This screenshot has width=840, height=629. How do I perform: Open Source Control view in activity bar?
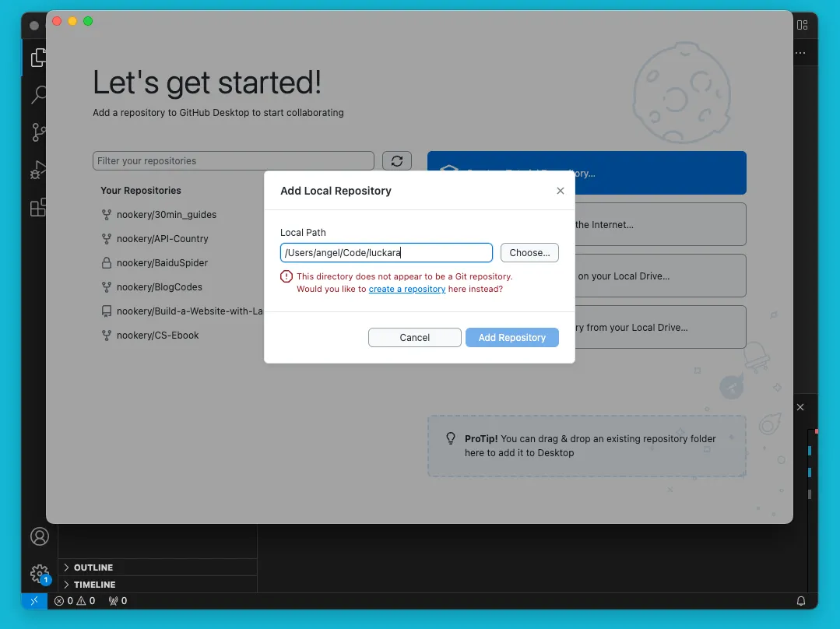click(x=38, y=132)
